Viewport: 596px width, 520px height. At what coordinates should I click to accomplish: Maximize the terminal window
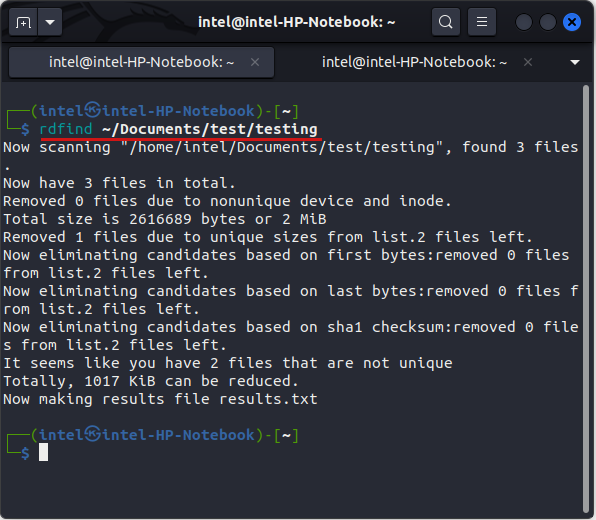tap(548, 22)
